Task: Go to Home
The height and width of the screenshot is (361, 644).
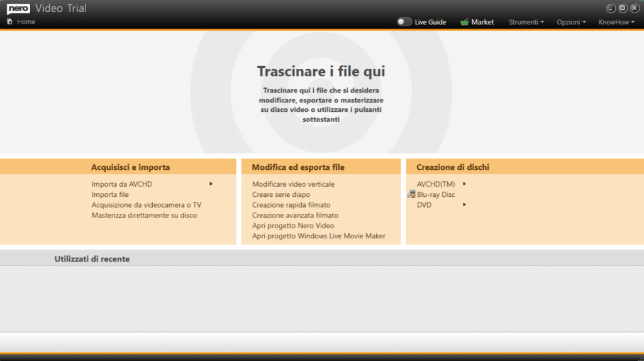Action: (x=26, y=22)
